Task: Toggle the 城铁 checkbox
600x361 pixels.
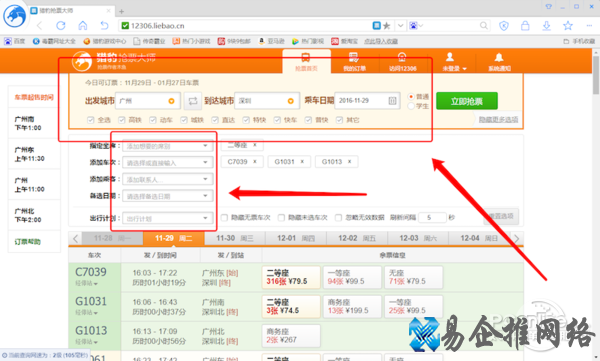Action: point(184,120)
